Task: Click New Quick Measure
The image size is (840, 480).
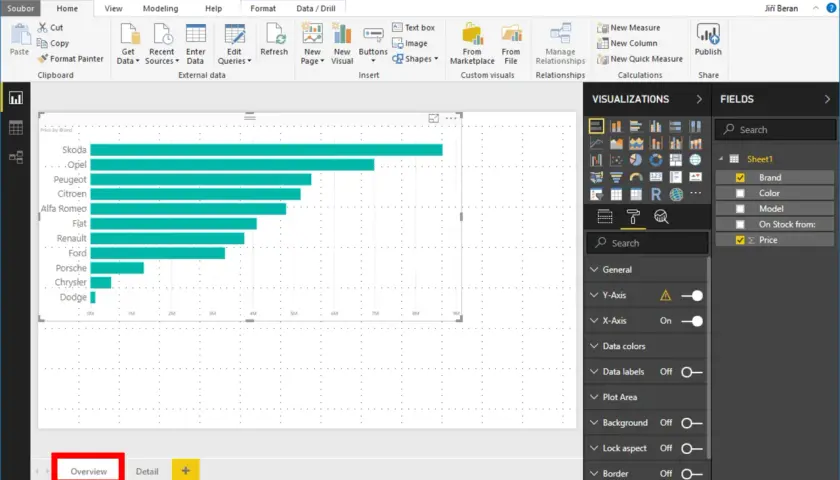Action: point(640,59)
